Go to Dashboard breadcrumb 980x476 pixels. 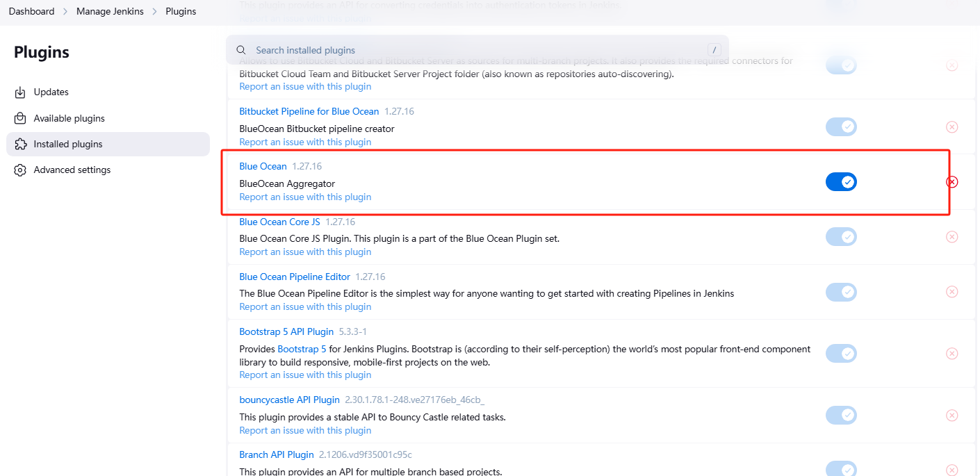coord(31,11)
